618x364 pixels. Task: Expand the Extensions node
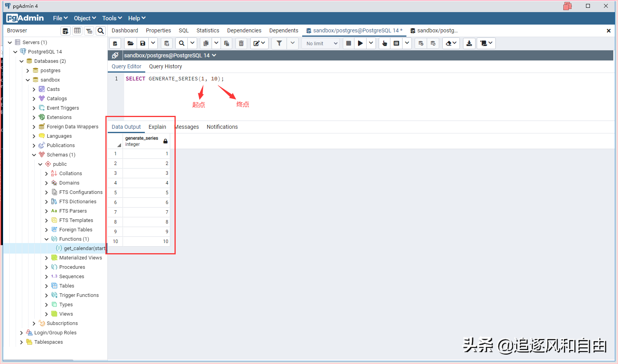coord(34,117)
